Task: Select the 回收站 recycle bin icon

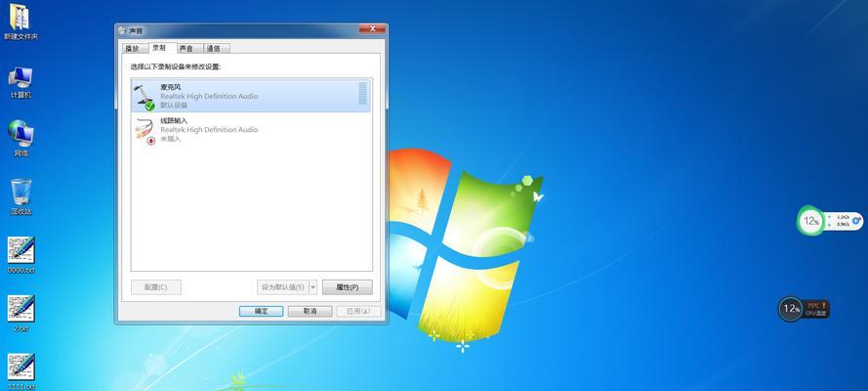Action: coord(21,193)
